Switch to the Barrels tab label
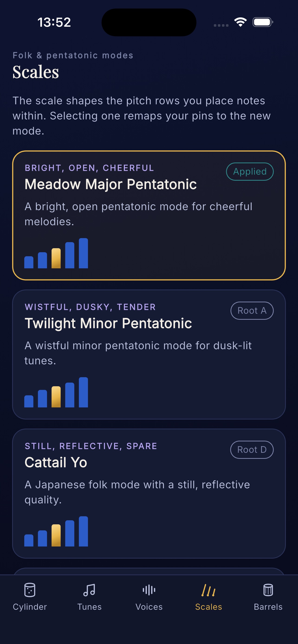 pyautogui.click(x=268, y=607)
